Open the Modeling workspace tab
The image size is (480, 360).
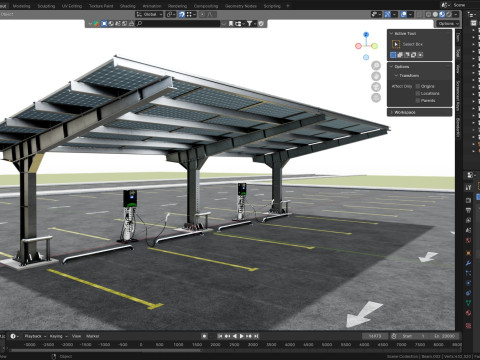pyautogui.click(x=21, y=6)
